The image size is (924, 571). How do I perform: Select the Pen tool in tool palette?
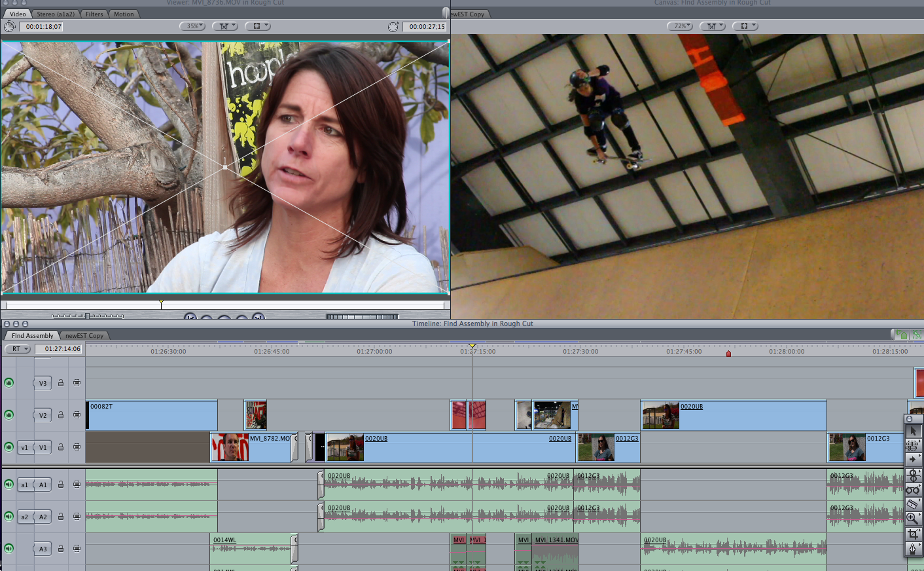coord(913,549)
